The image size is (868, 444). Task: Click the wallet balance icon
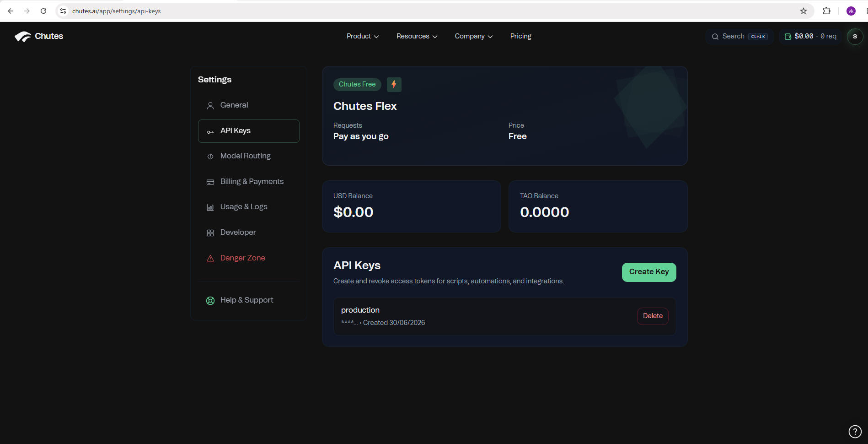(788, 37)
